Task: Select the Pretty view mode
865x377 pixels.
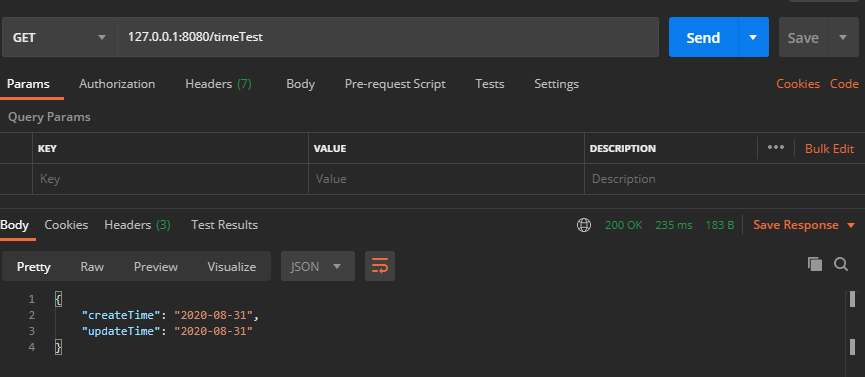Action: (34, 267)
